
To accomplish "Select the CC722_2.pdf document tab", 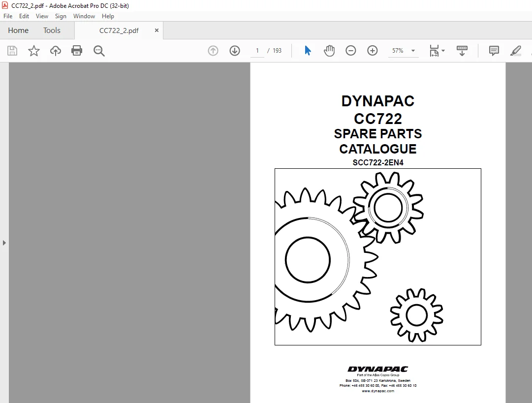I will coord(119,31).
